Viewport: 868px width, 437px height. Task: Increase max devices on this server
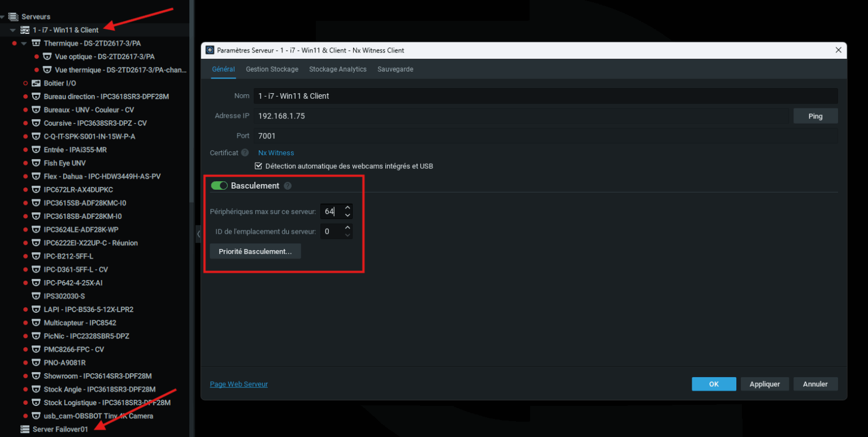pos(348,208)
